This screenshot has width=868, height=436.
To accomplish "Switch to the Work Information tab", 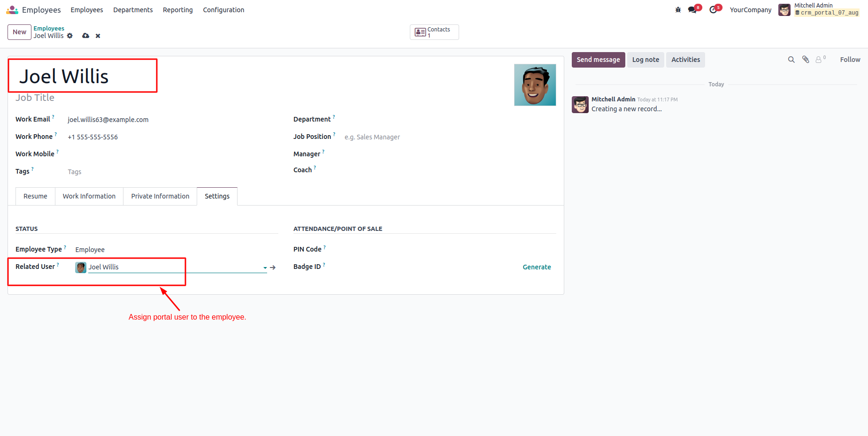I will (x=89, y=196).
